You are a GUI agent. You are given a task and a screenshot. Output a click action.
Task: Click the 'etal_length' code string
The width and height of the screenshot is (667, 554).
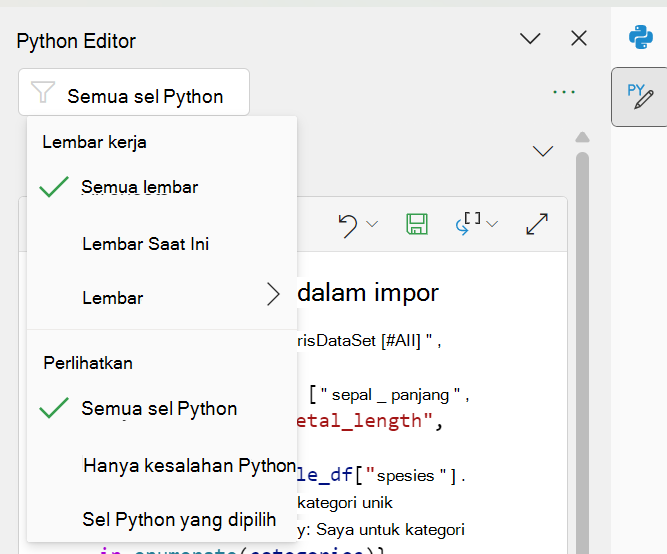tap(364, 421)
